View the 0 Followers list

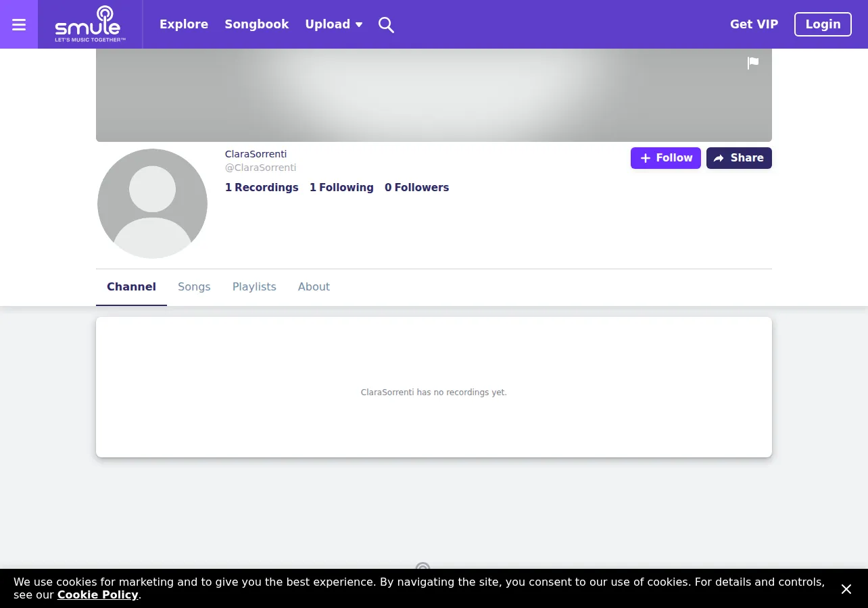(416, 188)
